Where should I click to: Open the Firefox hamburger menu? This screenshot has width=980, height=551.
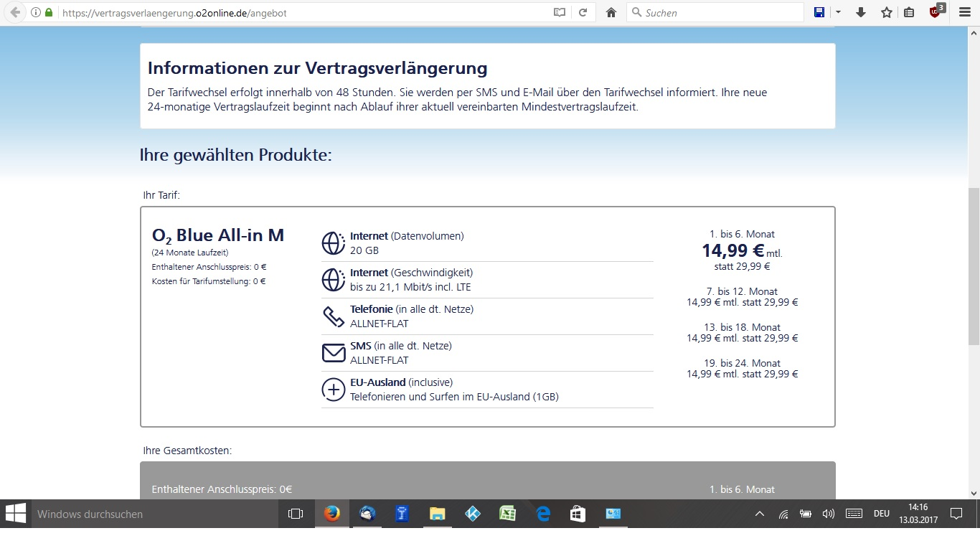(964, 12)
